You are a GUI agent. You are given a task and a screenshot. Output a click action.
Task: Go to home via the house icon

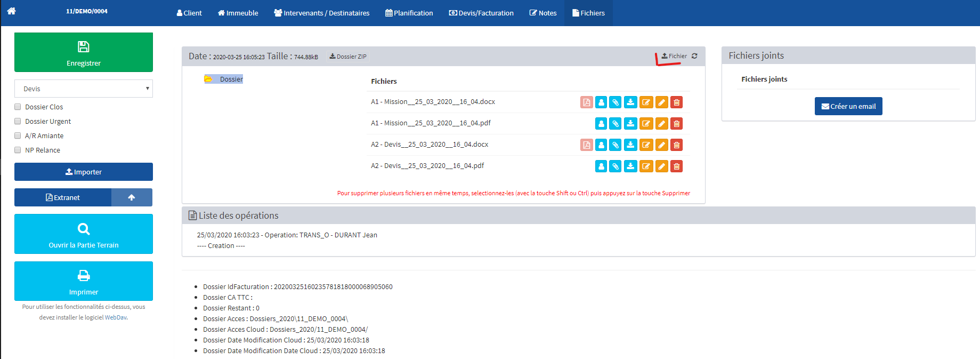point(11,11)
